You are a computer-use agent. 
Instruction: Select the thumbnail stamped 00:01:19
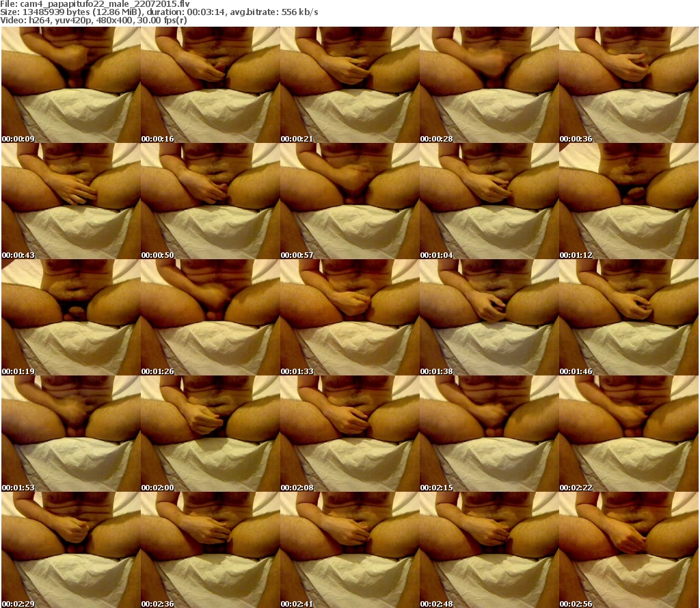click(70, 317)
